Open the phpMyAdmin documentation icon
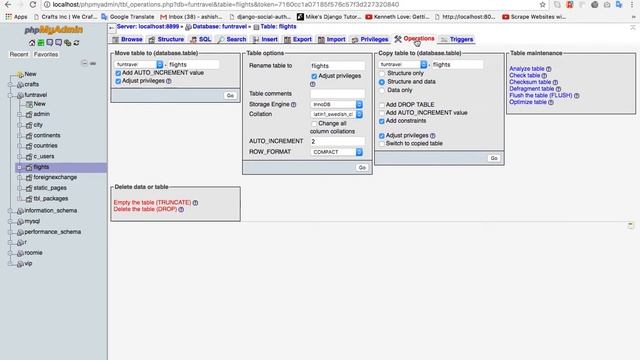The height and width of the screenshot is (360, 640). [x=58, y=42]
